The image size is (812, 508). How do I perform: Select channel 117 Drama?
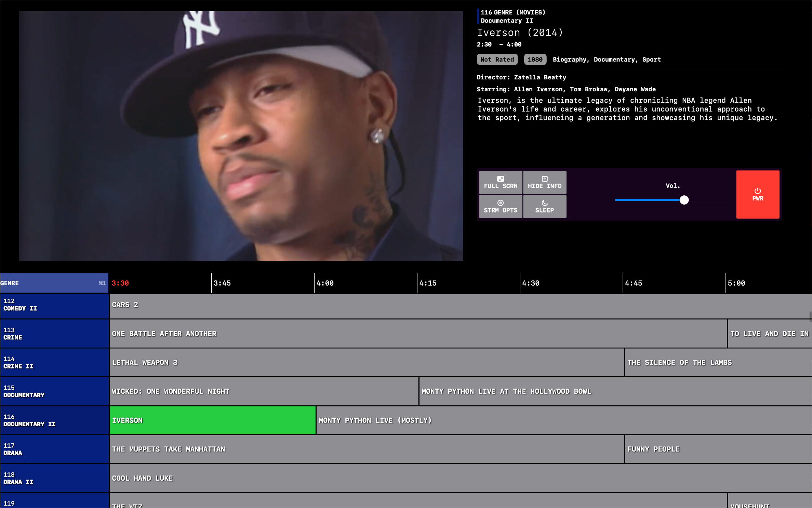(54, 449)
